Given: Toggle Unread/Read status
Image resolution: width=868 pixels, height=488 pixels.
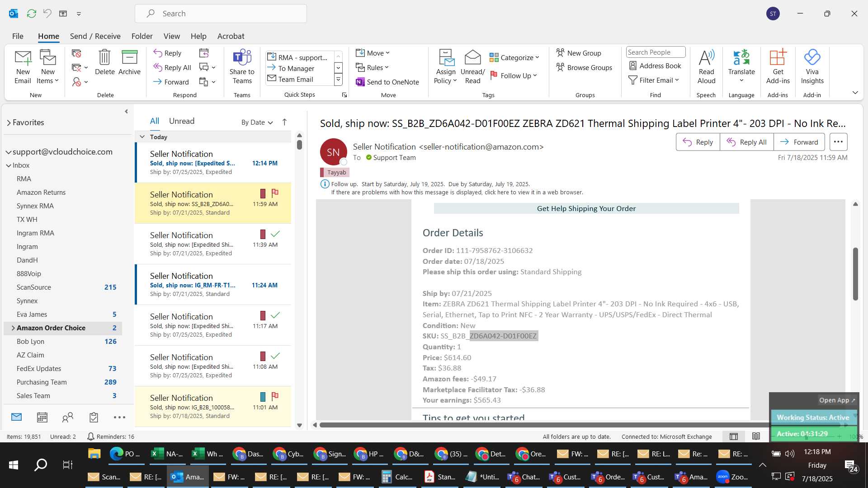Looking at the screenshot, I should (x=472, y=67).
